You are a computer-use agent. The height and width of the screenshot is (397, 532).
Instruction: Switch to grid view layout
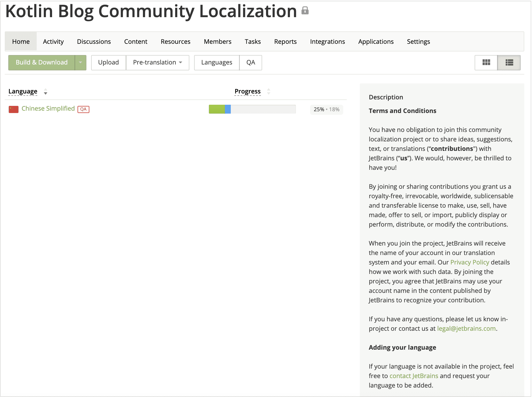coord(486,62)
